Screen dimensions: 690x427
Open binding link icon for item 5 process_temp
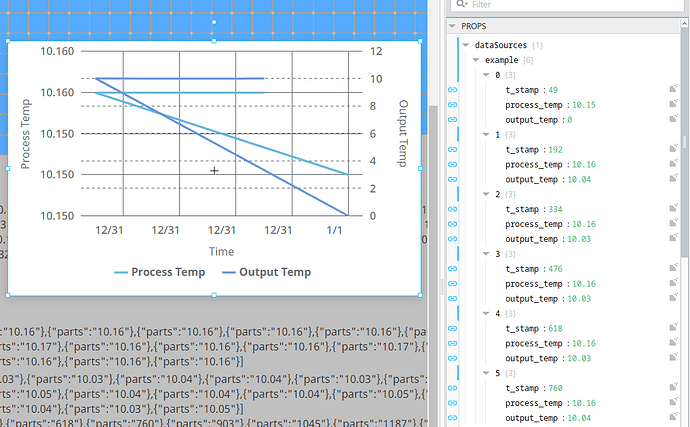(452, 403)
